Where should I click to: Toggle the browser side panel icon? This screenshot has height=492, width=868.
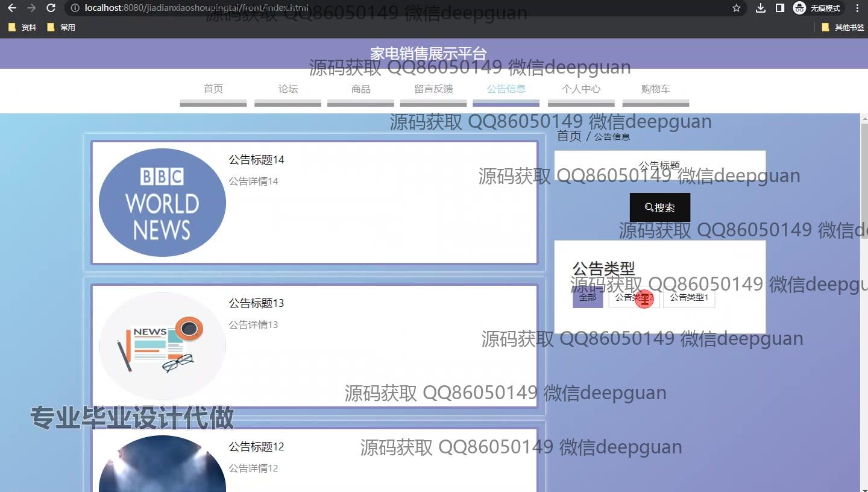[779, 8]
